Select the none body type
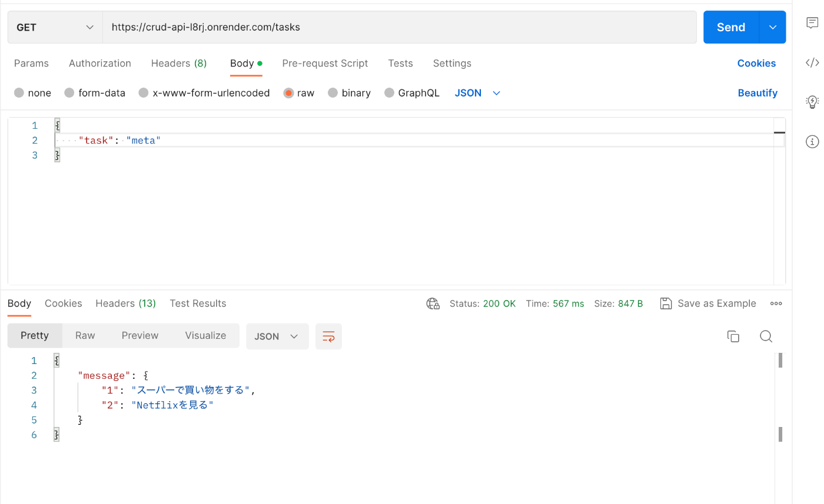 (x=19, y=93)
